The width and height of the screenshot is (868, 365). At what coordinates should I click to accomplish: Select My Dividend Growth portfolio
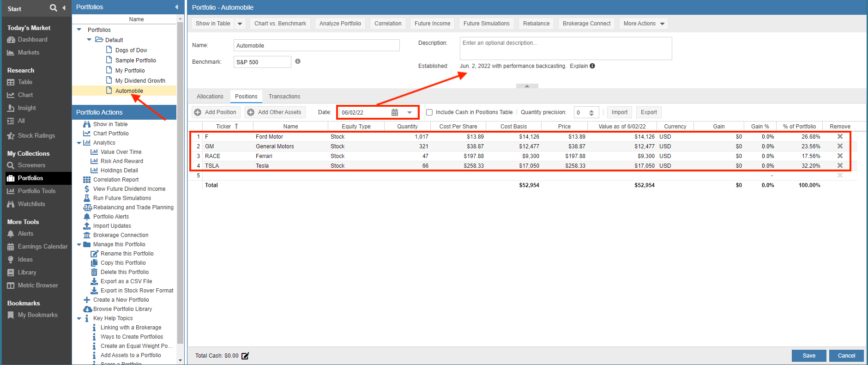(x=140, y=81)
